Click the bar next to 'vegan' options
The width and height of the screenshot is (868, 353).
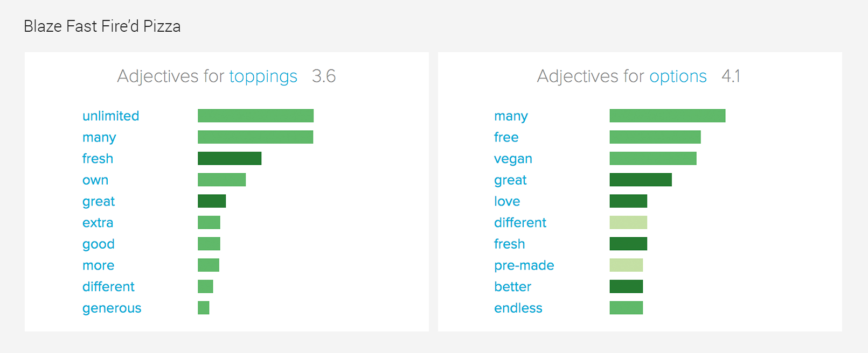coord(652,158)
